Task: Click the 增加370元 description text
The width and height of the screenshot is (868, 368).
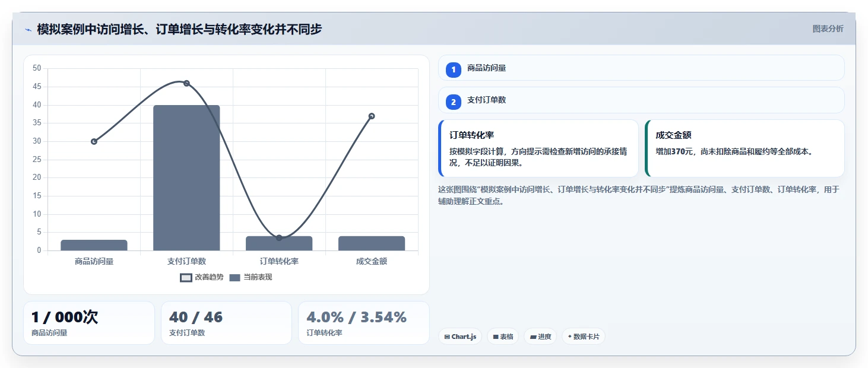Action: coord(734,151)
